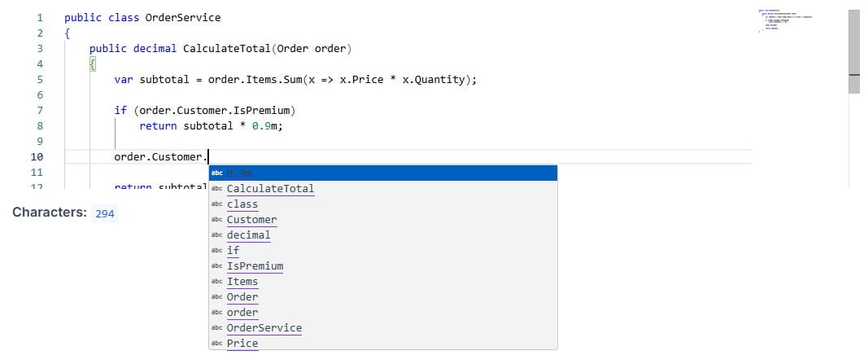Click x.Quantity in the Sum expression
This screenshot has width=868, height=364.
[434, 80]
